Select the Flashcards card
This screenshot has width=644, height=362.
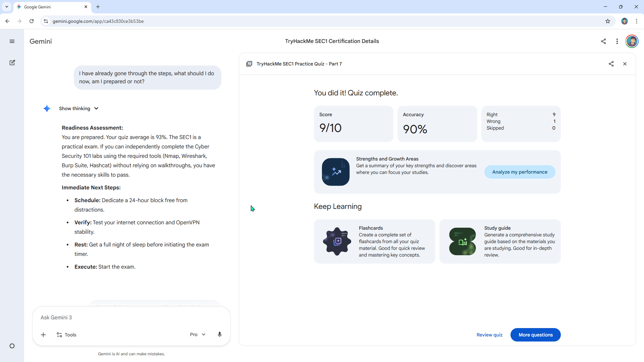point(374,241)
